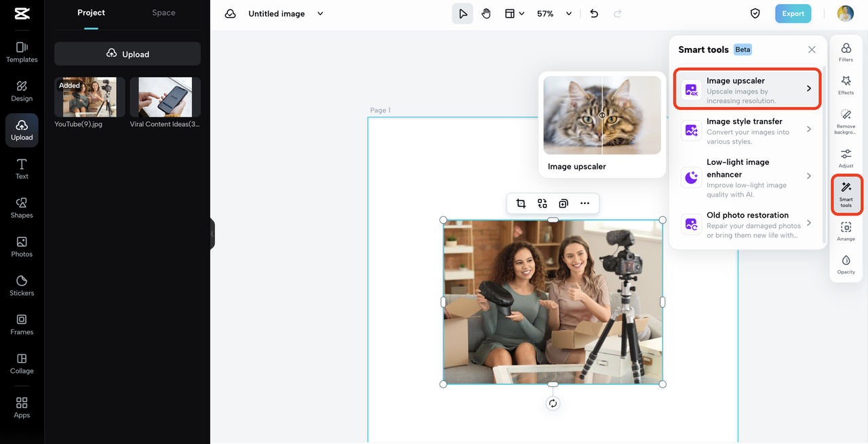Select the YouTube(9).jpg thumbnail
The height and width of the screenshot is (444, 868).
coord(90,97)
